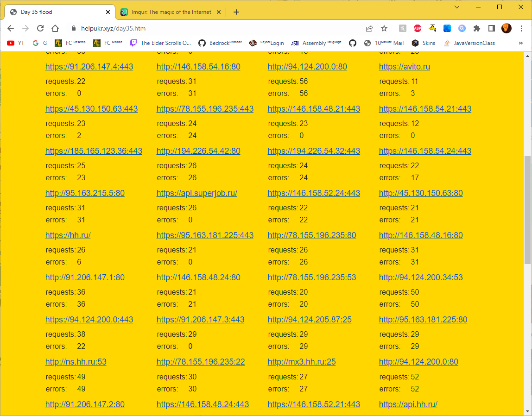The height and width of the screenshot is (416, 532).
Task: Open the YT bookmark
Action: (16, 43)
